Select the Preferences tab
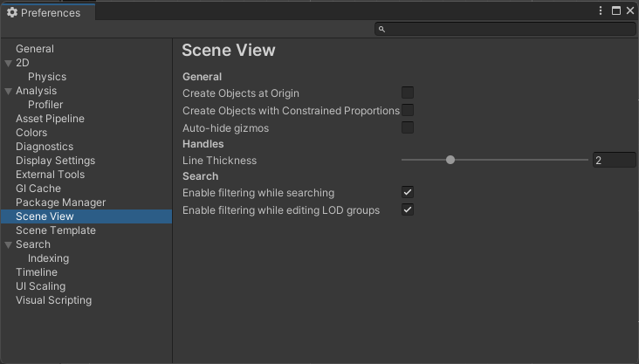This screenshot has height=364, width=639. (44, 13)
